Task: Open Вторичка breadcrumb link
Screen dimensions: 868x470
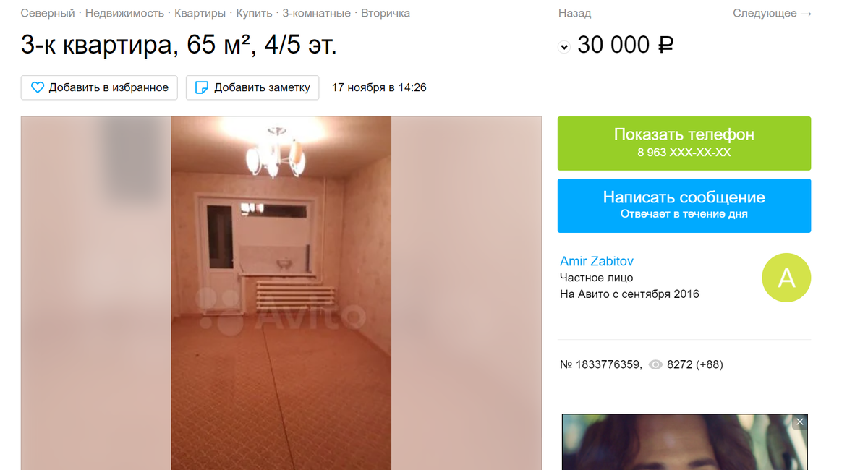Action: [386, 13]
